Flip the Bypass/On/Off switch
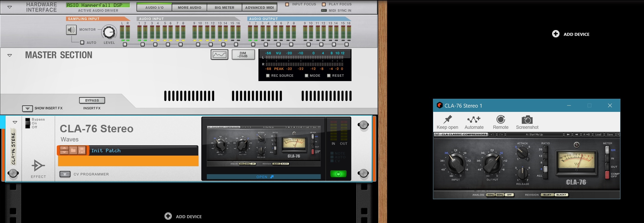 pos(28,123)
